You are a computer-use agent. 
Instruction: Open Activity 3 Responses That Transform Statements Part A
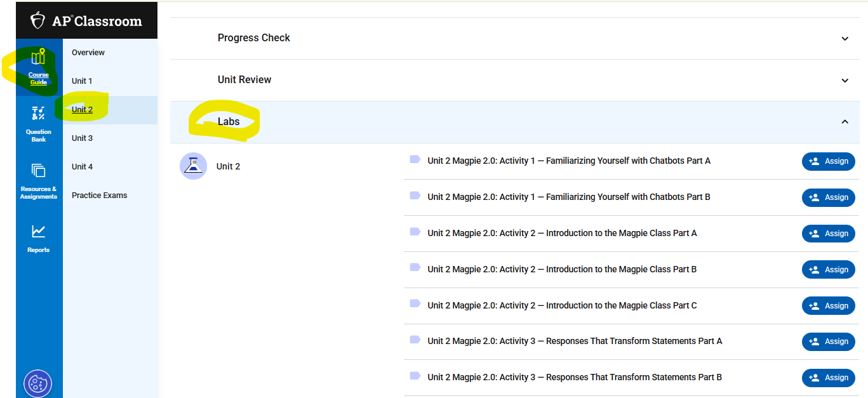click(575, 342)
